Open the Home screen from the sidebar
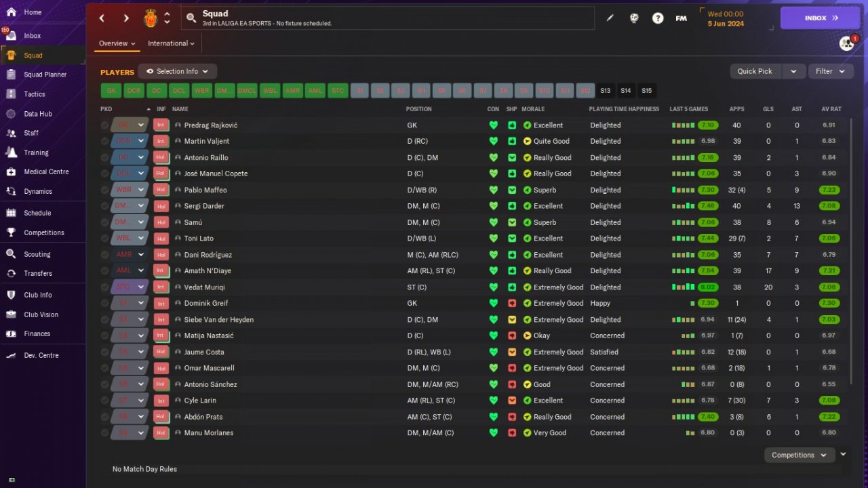 (x=33, y=12)
